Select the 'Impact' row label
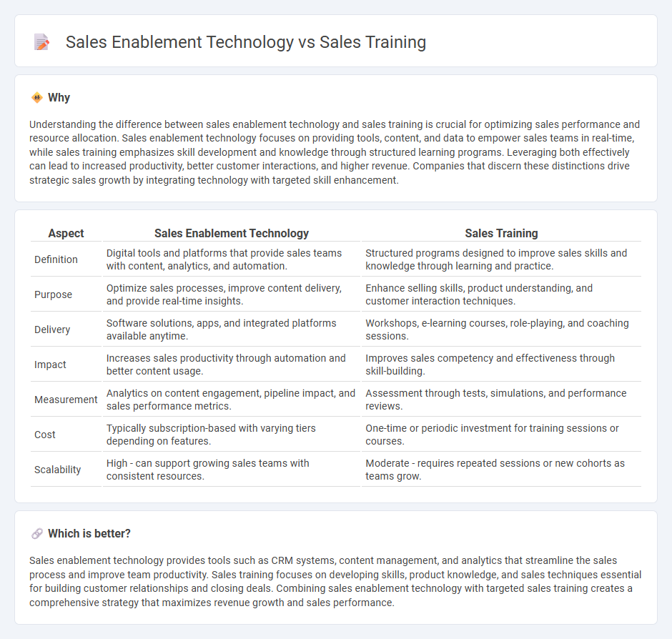The height and width of the screenshot is (639, 672). click(50, 365)
